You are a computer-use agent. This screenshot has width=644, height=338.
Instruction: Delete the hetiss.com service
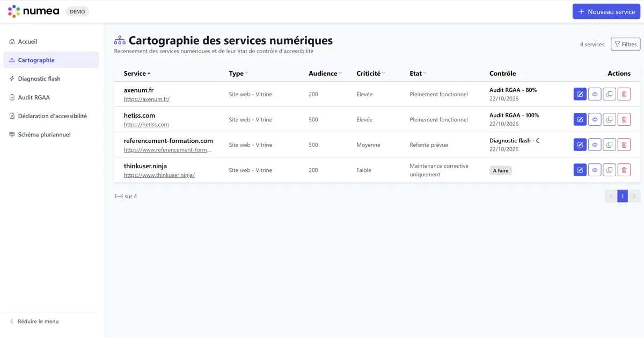coord(624,119)
